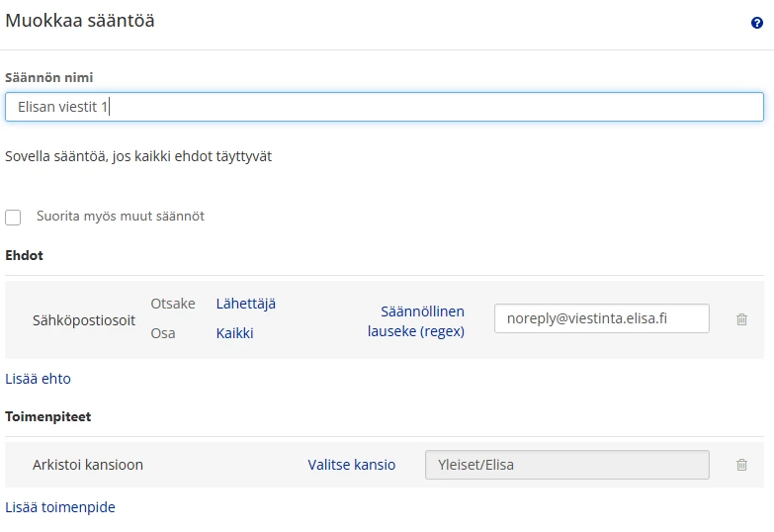Screen dimensions: 774x532
Task: Add a condition with Lisää ehto
Action: pos(38,379)
